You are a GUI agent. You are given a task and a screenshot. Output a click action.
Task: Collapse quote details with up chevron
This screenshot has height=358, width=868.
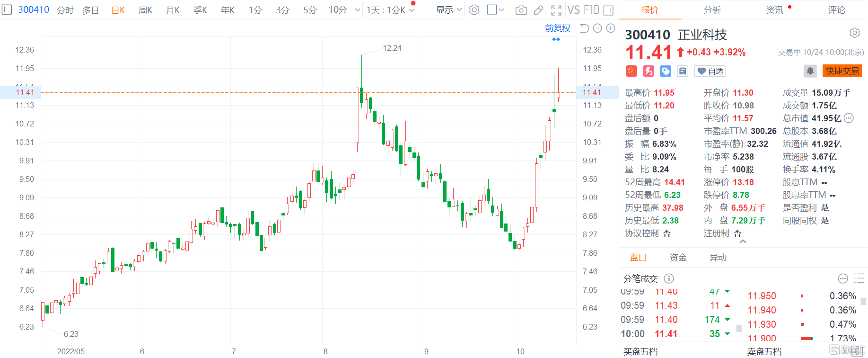click(x=743, y=242)
